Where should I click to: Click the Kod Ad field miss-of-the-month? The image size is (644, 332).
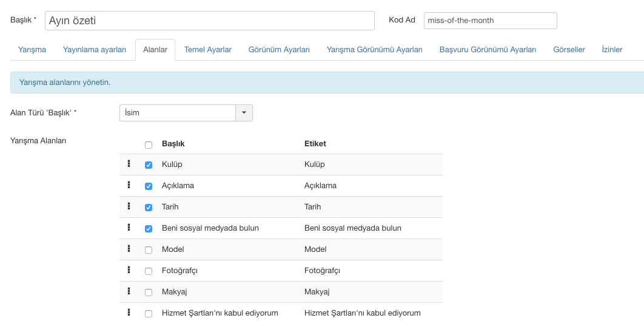tap(490, 21)
